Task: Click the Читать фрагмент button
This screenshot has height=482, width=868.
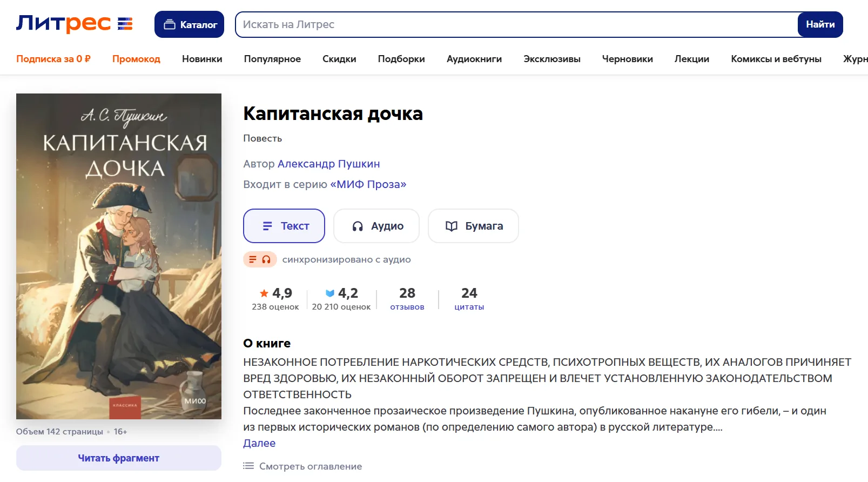Action: (x=119, y=458)
